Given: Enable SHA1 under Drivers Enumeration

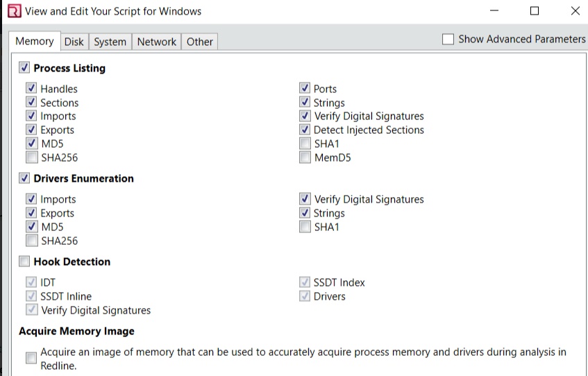Looking at the screenshot, I should pyautogui.click(x=305, y=227).
